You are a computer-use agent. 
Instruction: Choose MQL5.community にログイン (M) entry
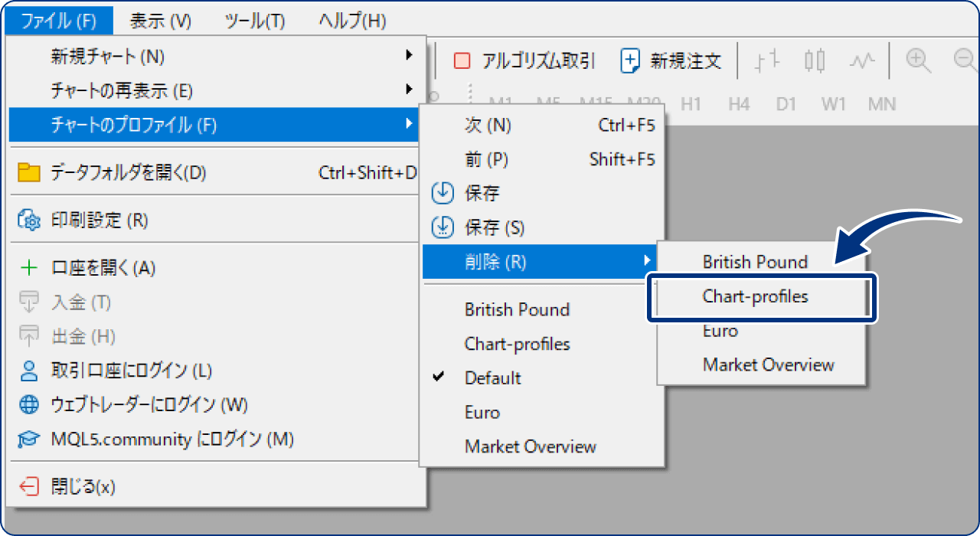(x=215, y=439)
